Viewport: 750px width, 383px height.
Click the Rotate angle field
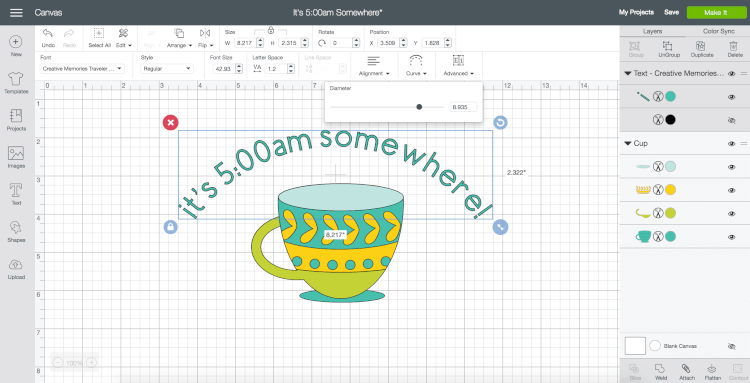341,43
